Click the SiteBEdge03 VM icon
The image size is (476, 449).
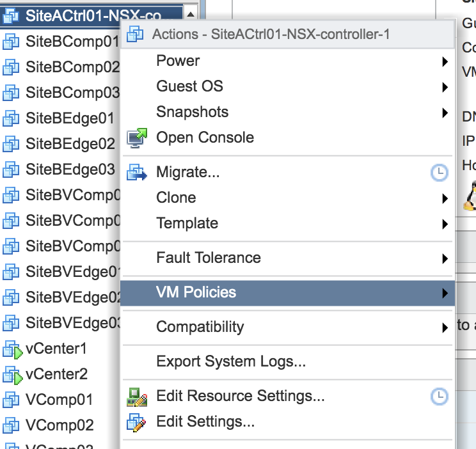point(11,169)
